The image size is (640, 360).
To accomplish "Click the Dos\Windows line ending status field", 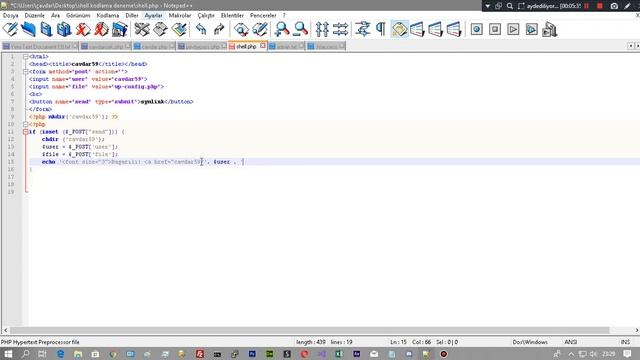I will click(530, 342).
